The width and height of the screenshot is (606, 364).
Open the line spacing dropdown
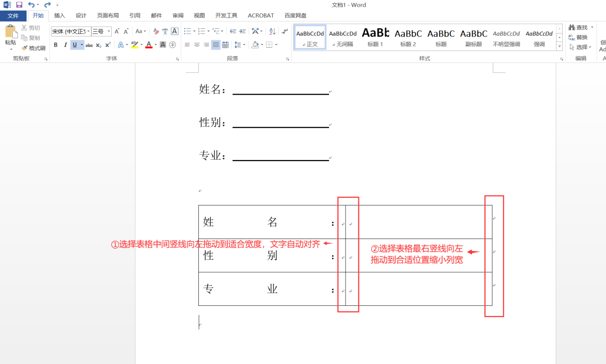point(240,45)
